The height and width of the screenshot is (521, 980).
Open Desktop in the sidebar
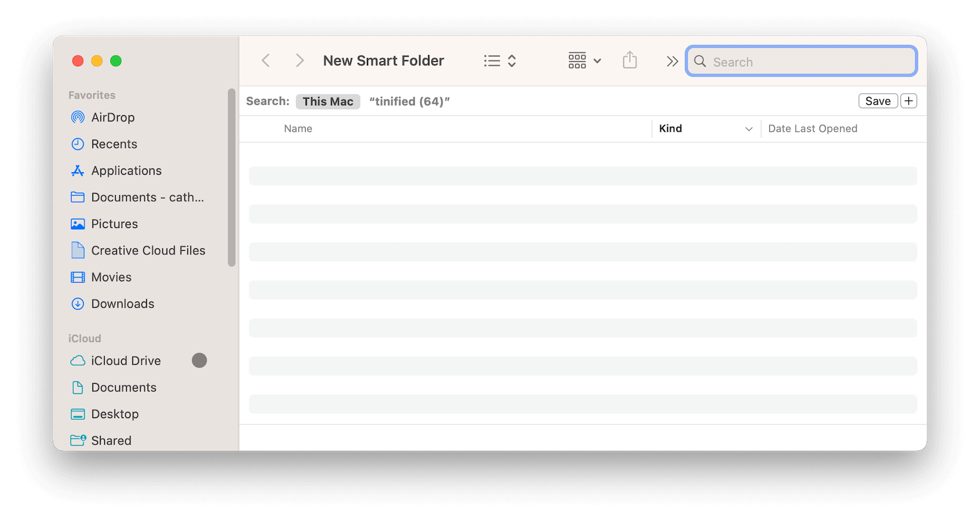pyautogui.click(x=115, y=414)
